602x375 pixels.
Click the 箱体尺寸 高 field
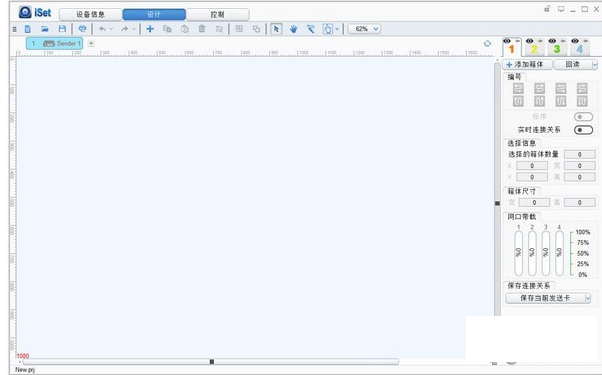[x=580, y=202]
